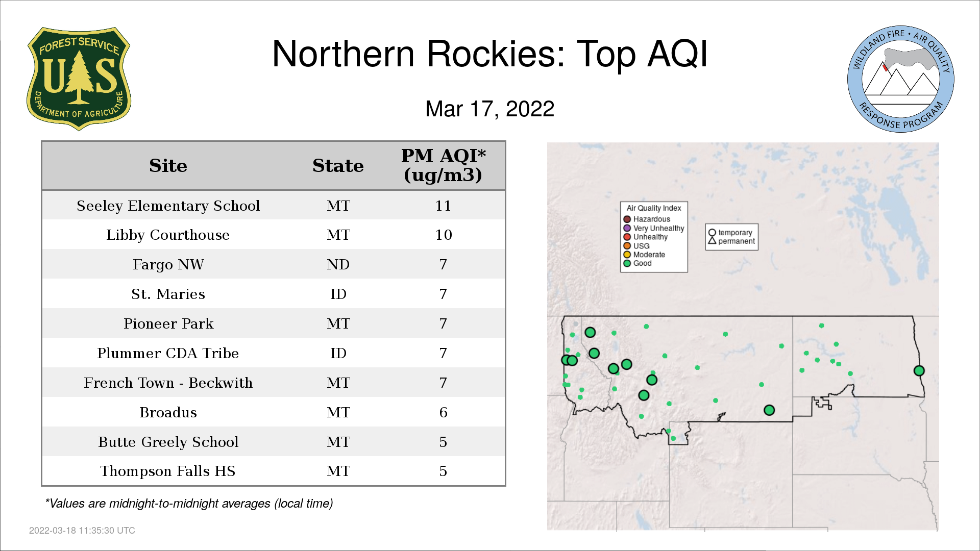Select 'Seeley Elementary School' site name
Image resolution: width=980 pixels, height=551 pixels.
[168, 206]
